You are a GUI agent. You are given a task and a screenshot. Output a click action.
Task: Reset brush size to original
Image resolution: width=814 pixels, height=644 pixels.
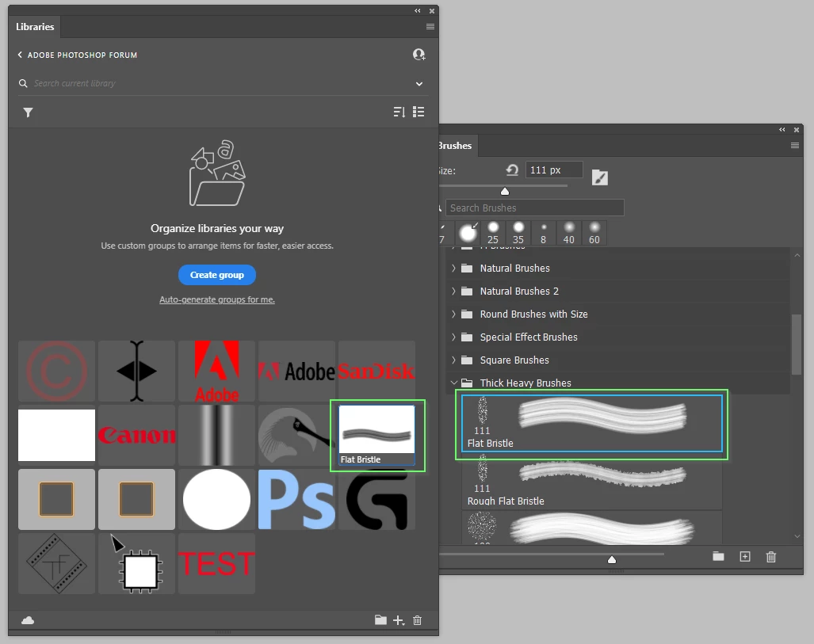pos(512,170)
